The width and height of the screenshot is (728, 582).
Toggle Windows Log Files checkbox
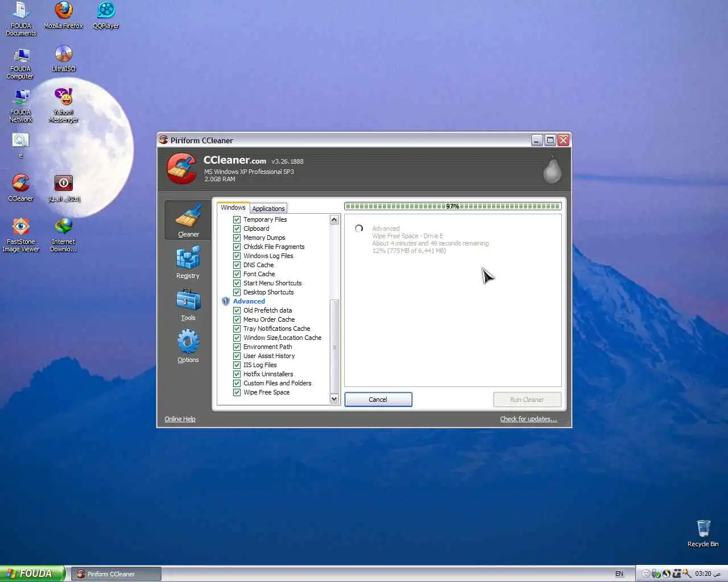pos(237,256)
